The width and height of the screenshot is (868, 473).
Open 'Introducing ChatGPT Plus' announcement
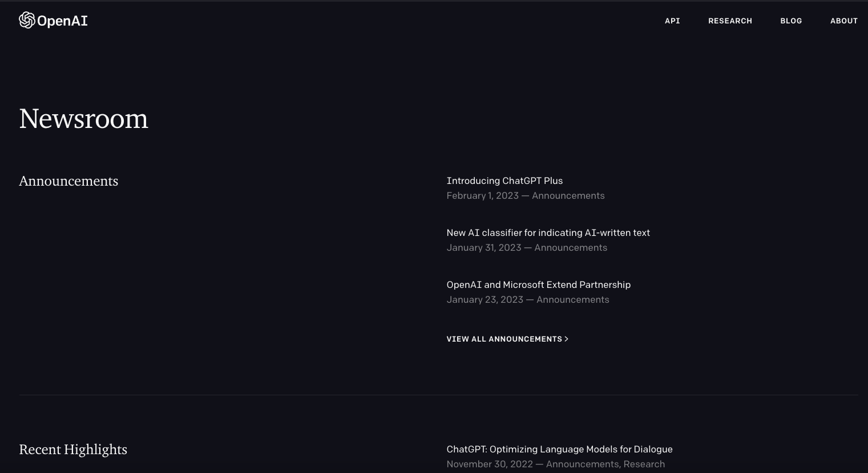click(x=504, y=181)
